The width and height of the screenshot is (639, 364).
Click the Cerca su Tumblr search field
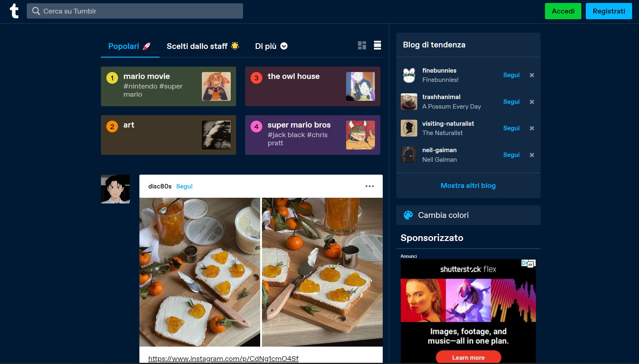click(135, 11)
